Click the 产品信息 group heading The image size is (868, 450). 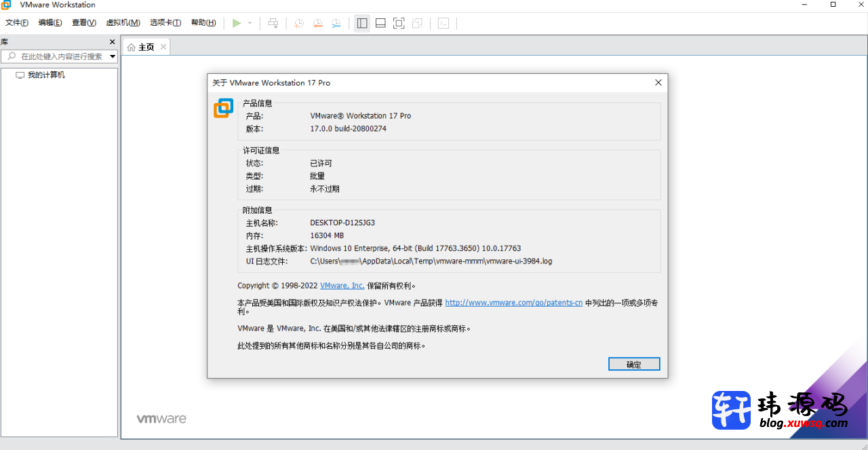pos(258,103)
